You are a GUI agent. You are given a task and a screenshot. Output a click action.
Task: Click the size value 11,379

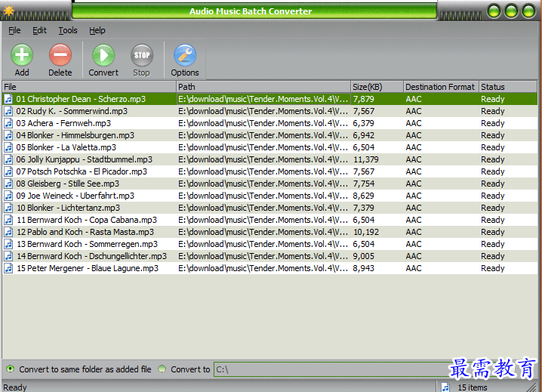365,159
